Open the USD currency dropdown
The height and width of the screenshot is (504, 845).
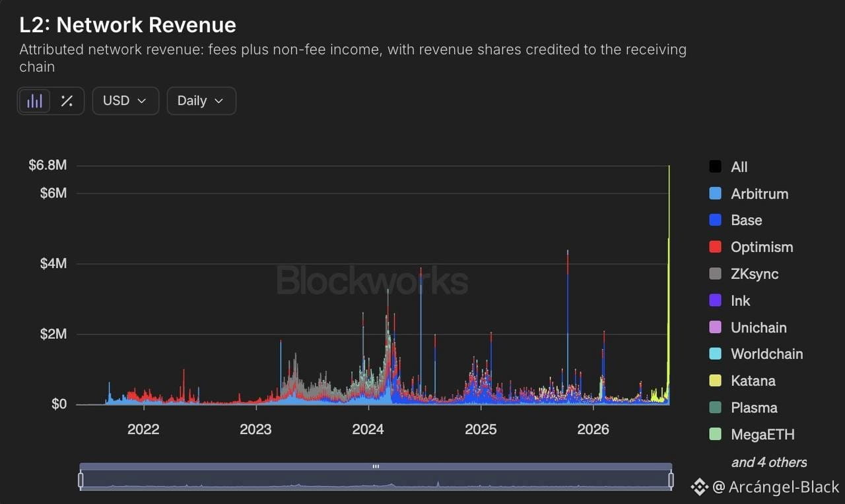tap(125, 101)
